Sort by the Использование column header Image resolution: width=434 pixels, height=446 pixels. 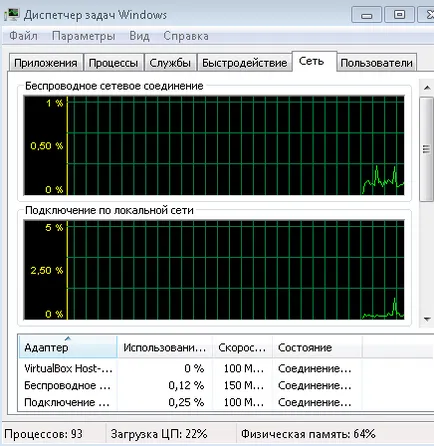click(165, 347)
